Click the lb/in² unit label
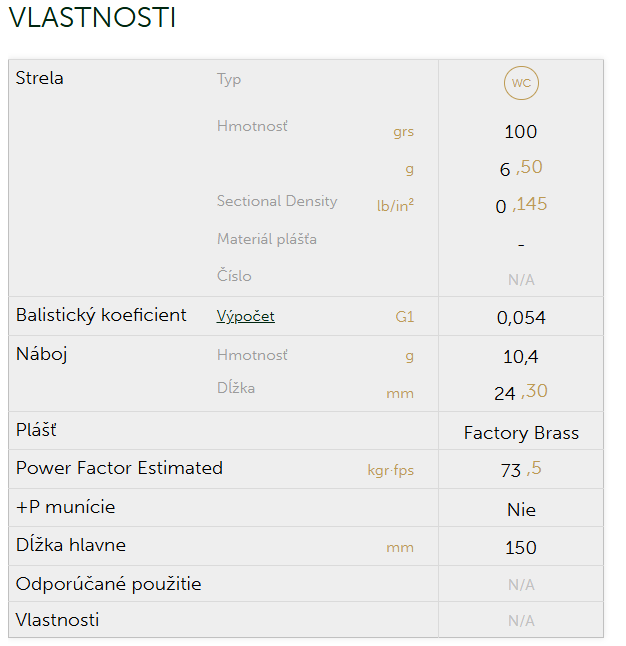Image resolution: width=626 pixels, height=646 pixels. pos(395,205)
